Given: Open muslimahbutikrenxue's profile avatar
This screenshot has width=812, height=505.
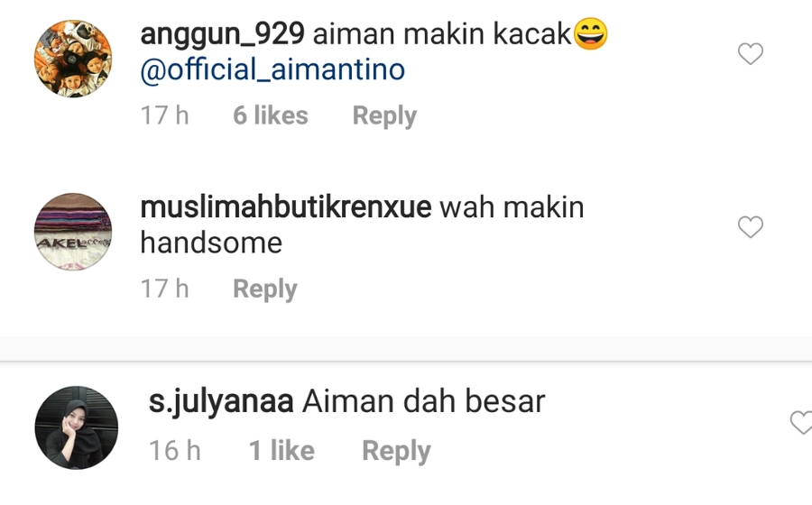Looking at the screenshot, I should click(x=73, y=232).
